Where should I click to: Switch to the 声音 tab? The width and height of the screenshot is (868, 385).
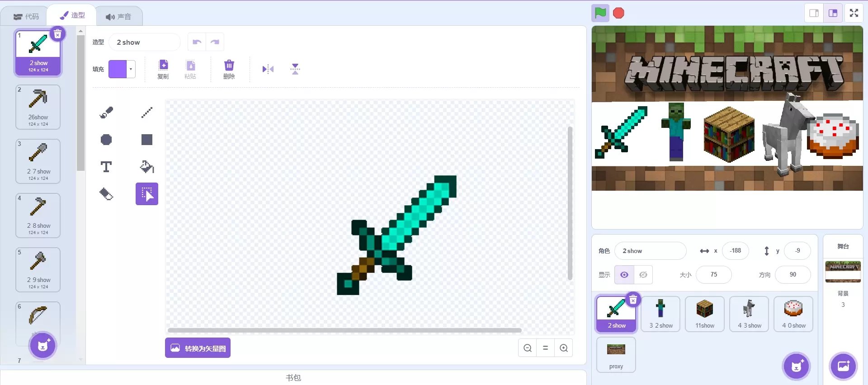pyautogui.click(x=118, y=16)
